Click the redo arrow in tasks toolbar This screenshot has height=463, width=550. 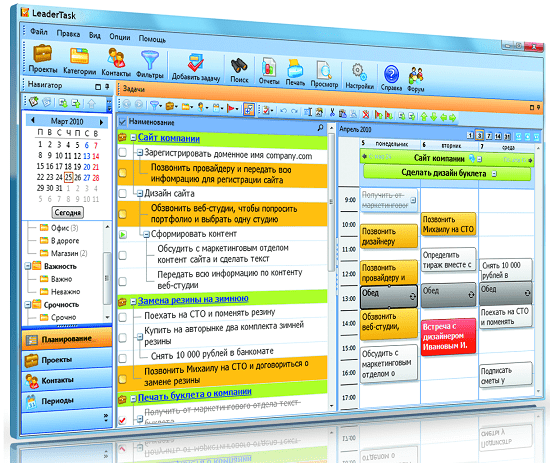point(294,111)
